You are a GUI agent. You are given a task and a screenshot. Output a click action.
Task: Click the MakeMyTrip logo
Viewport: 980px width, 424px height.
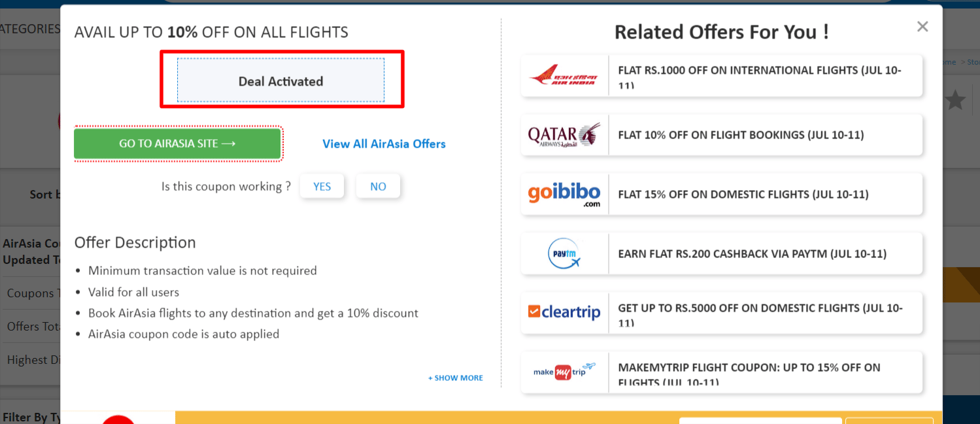(x=564, y=372)
